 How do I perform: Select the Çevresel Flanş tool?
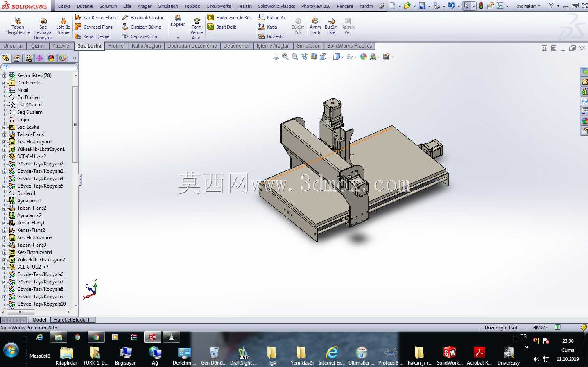point(94,27)
